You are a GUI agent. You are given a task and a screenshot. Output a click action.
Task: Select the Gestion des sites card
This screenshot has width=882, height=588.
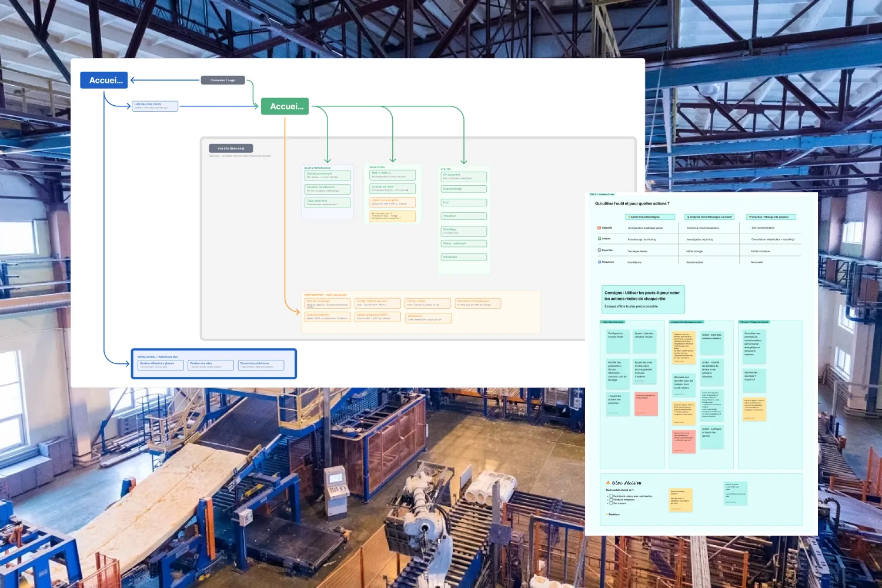click(x=211, y=365)
